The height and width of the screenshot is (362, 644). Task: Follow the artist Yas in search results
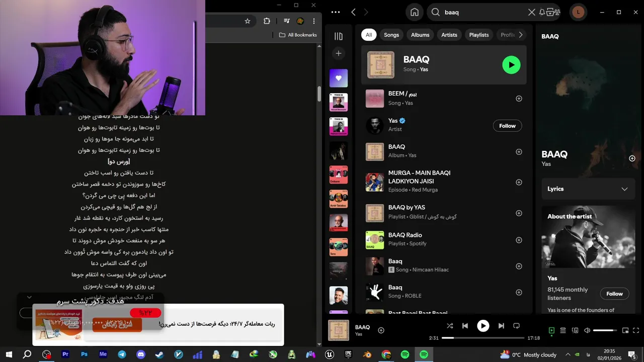click(507, 126)
